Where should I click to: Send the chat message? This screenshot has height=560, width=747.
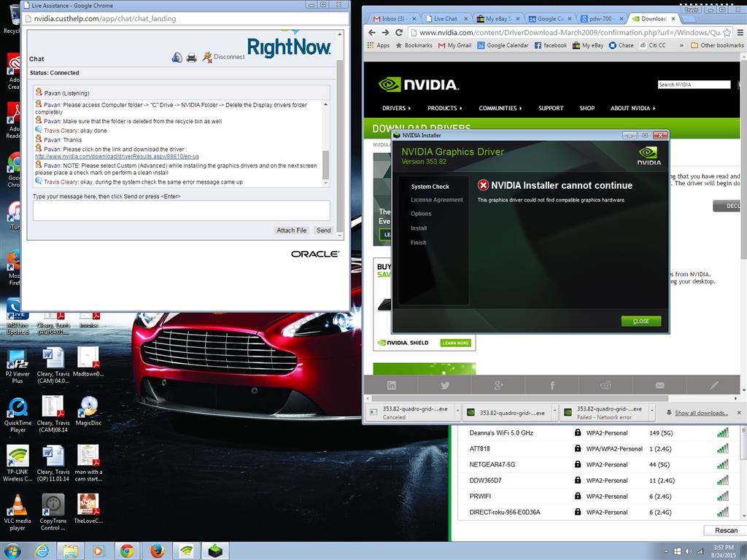pyautogui.click(x=323, y=230)
